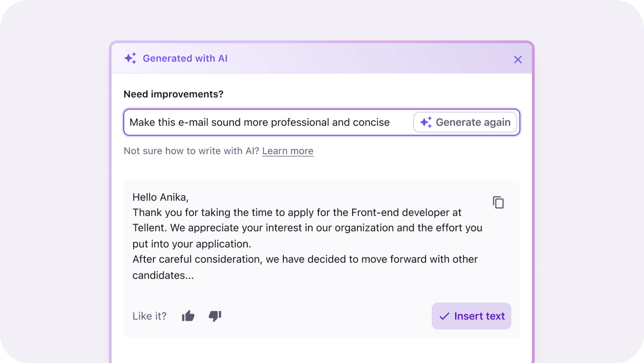The height and width of the screenshot is (363, 644).
Task: Click the AI stars logo next to header text
Action: (x=130, y=58)
